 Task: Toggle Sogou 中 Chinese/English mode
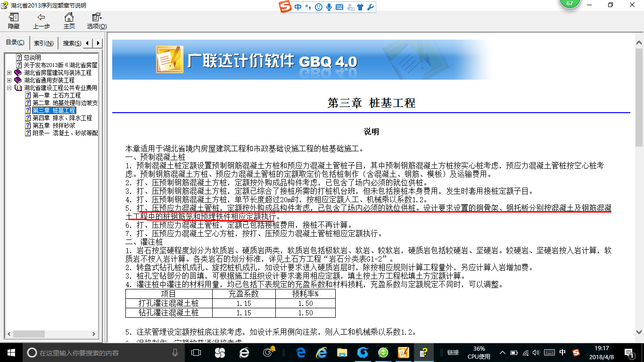298,7
